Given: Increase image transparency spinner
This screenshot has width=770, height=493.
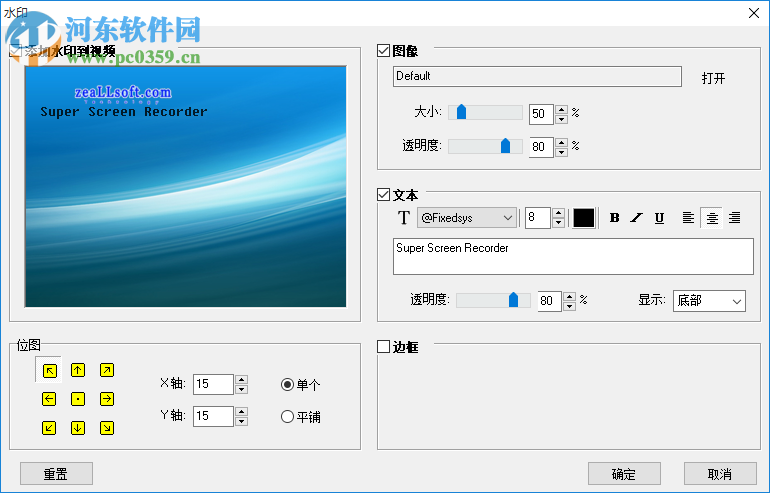Looking at the screenshot, I should 561,142.
